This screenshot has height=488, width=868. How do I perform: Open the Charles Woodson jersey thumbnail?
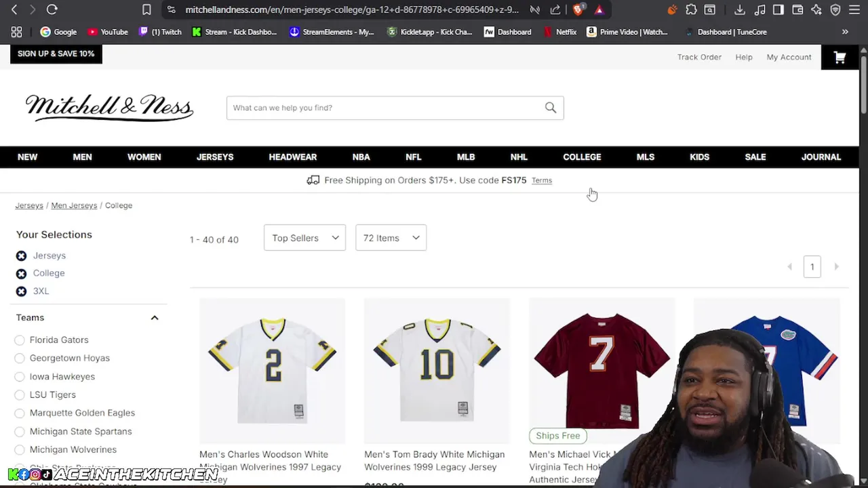[272, 371]
